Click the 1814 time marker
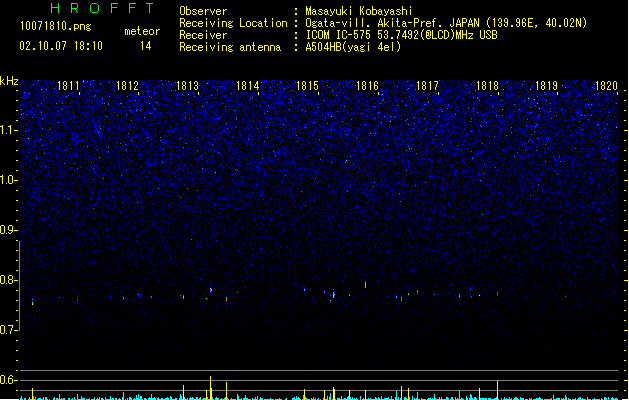The image size is (629, 400). [x=248, y=86]
